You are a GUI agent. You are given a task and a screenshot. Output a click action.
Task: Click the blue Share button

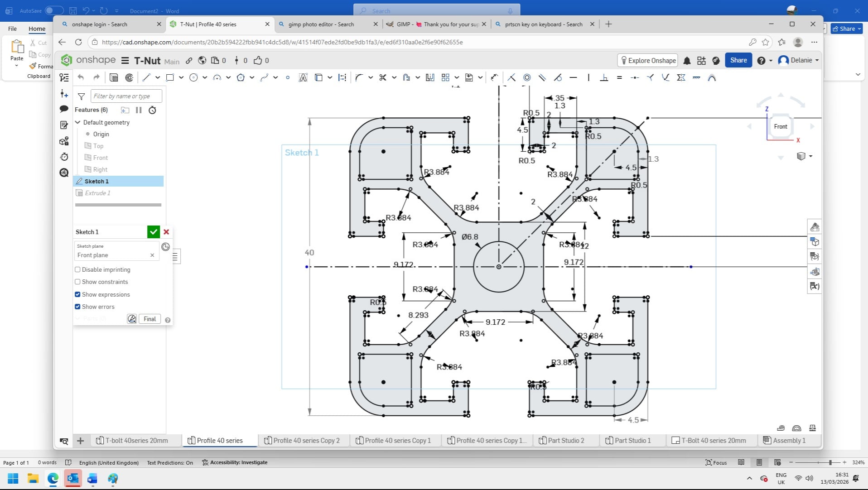[738, 60]
